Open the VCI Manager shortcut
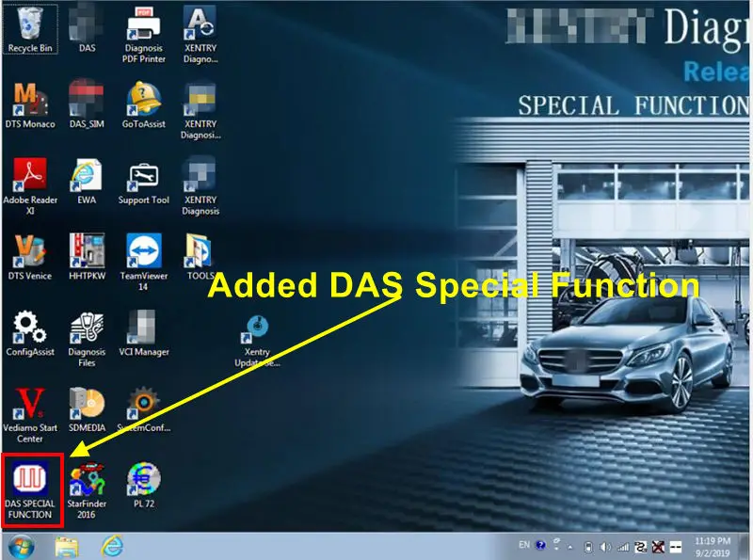The image size is (753, 560). [144, 333]
